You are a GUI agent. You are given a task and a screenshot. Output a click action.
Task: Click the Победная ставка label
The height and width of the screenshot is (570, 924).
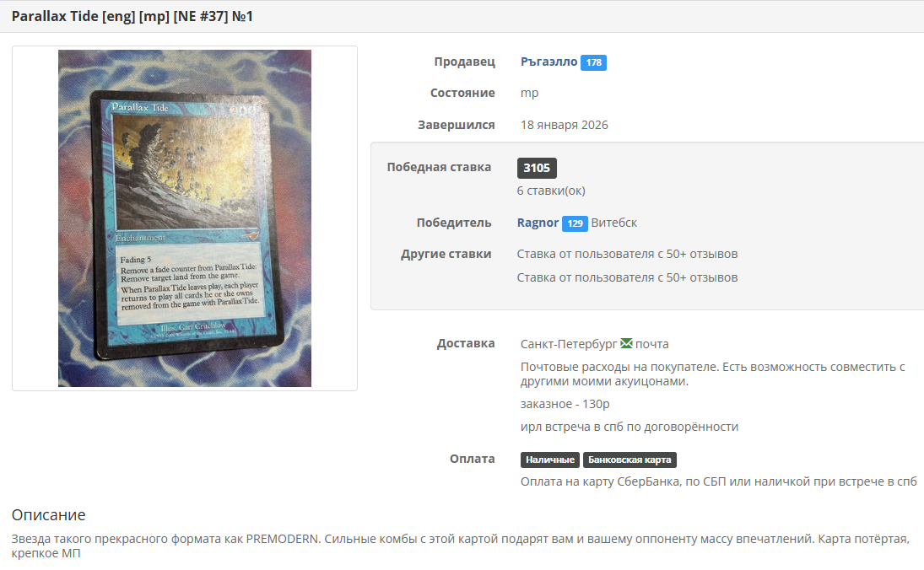439,167
